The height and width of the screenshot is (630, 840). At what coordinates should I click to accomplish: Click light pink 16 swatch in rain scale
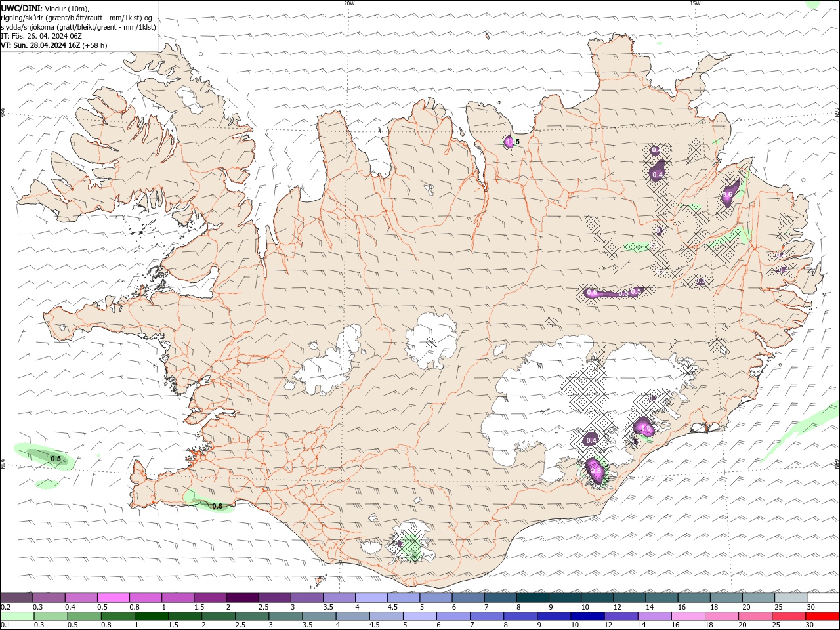click(x=687, y=616)
